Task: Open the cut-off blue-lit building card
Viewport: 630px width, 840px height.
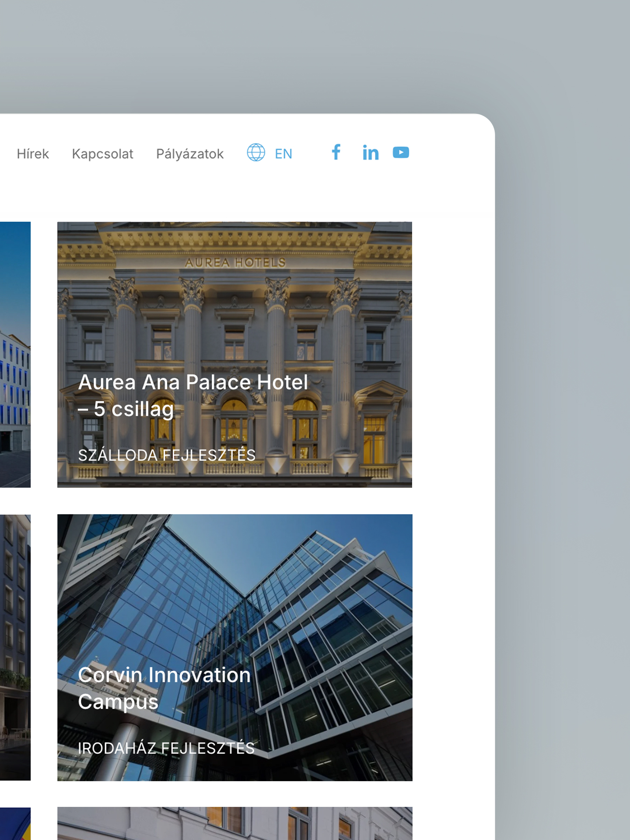Action: [15, 355]
